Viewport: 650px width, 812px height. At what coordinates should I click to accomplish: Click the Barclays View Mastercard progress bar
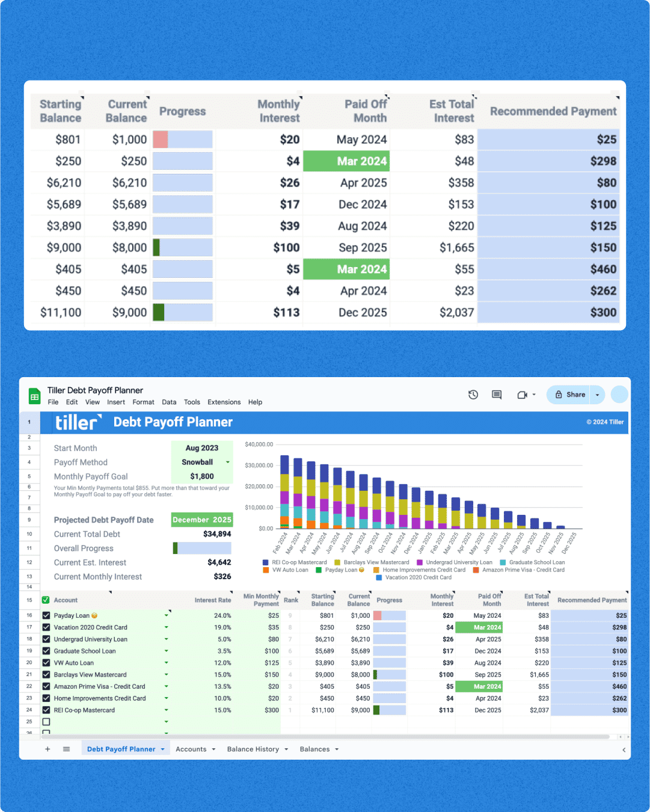point(390,674)
